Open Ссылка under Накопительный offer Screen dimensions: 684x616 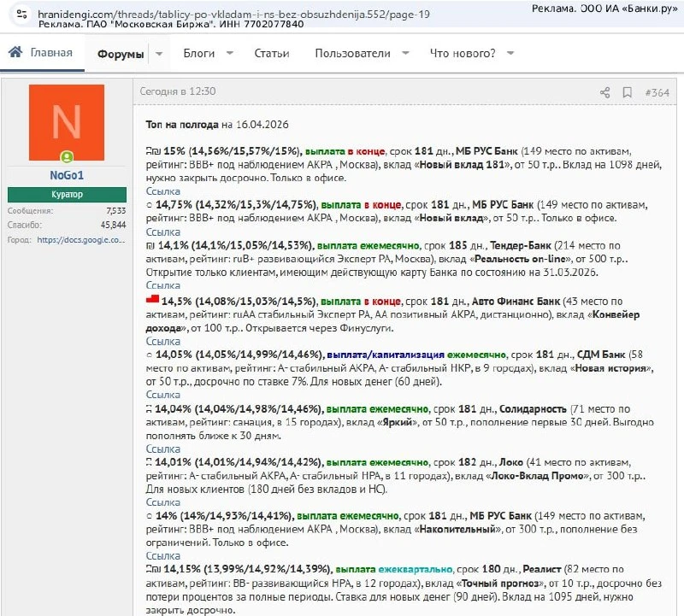coord(162,556)
